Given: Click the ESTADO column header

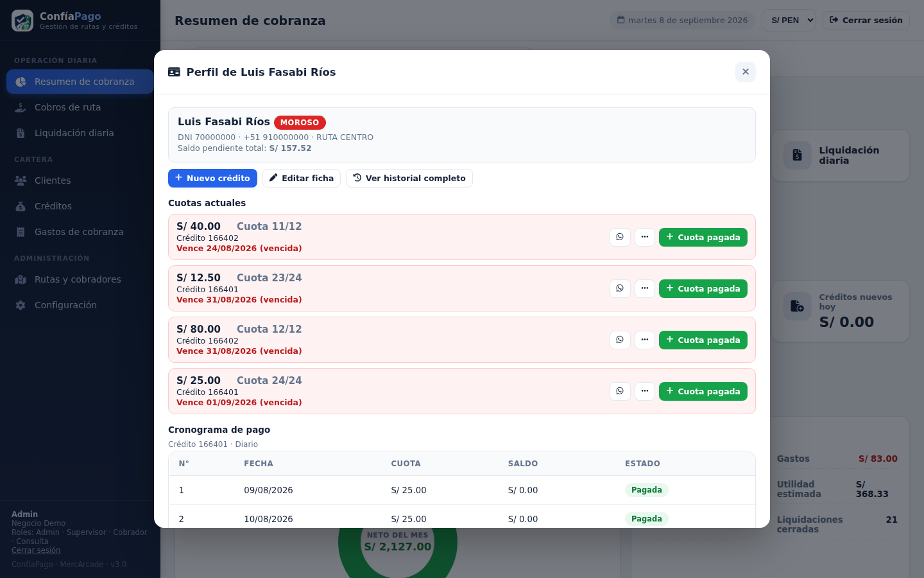Looking at the screenshot, I should tap(642, 464).
